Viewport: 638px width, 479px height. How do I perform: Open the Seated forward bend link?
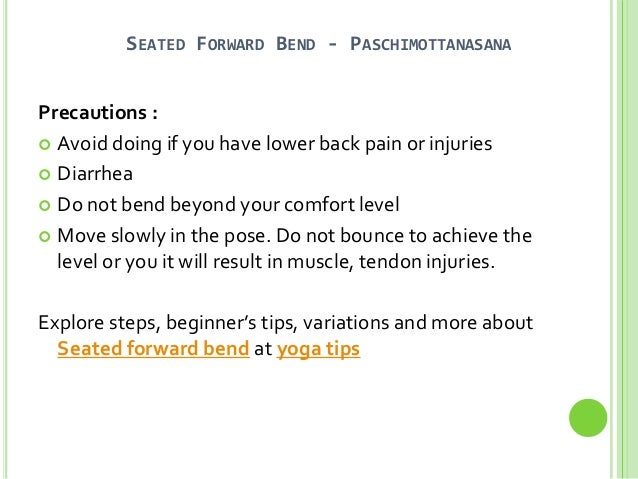pos(153,349)
